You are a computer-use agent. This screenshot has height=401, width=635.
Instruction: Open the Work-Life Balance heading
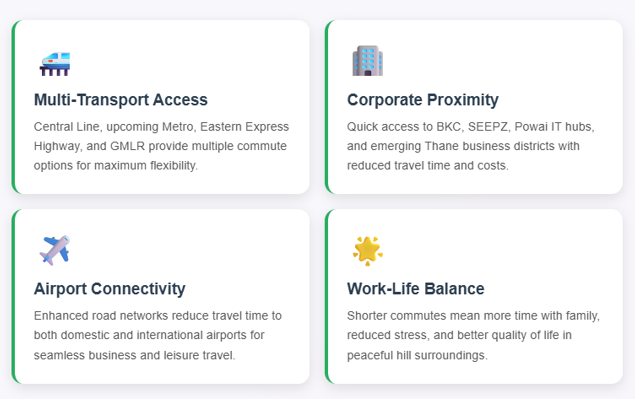coord(416,289)
